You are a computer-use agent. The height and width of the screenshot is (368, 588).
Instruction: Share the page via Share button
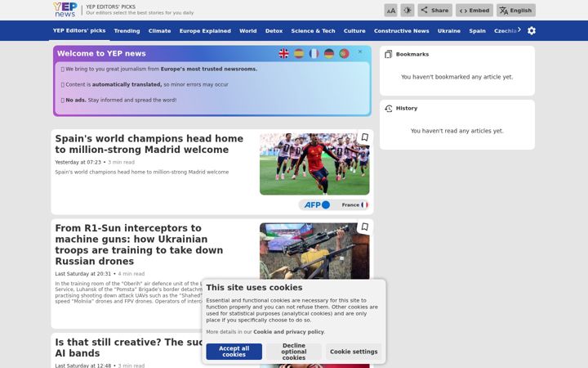[435, 11]
